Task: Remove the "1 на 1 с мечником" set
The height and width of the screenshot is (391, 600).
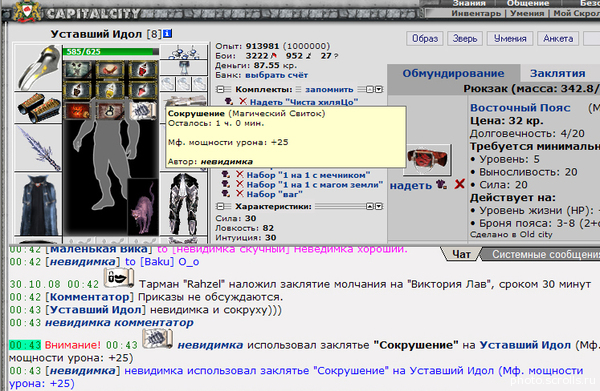Action: point(240,175)
